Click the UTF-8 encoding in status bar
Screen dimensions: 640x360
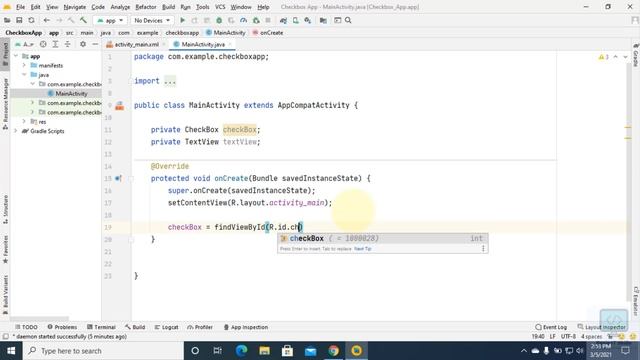coord(568,336)
